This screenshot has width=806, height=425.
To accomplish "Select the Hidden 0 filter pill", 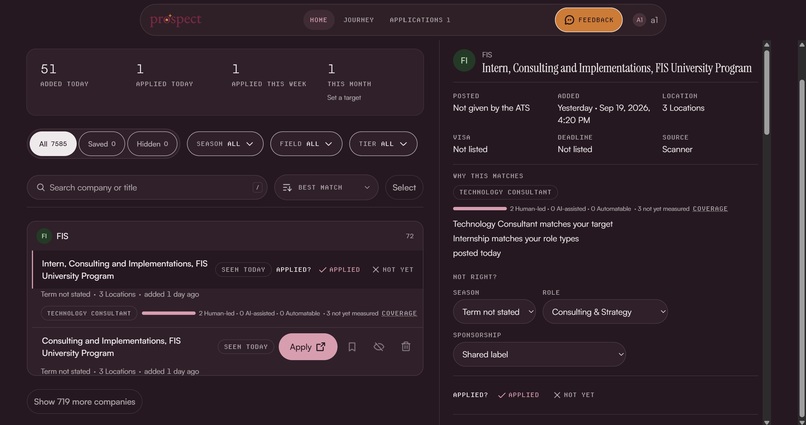I will (x=152, y=144).
